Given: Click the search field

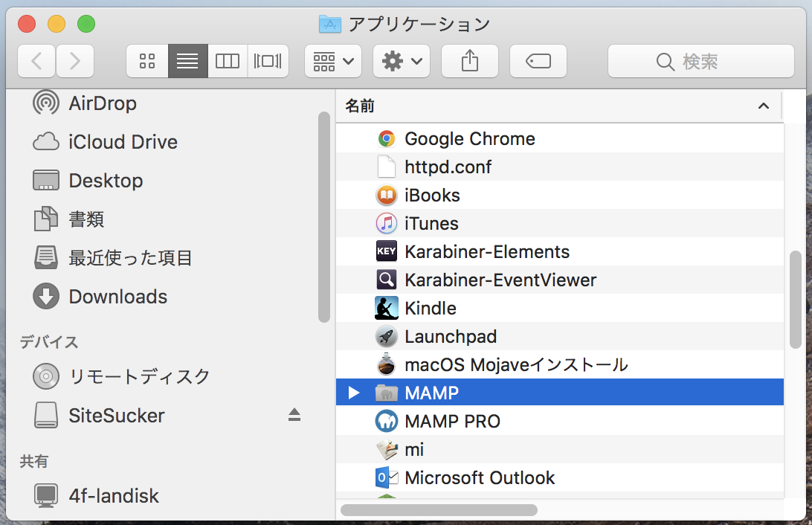Looking at the screenshot, I should tap(700, 61).
